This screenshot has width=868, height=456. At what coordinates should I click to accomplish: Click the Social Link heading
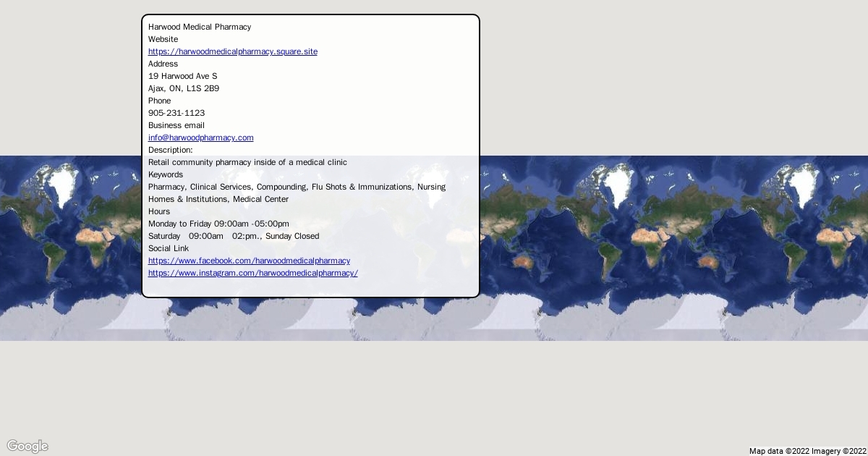[x=169, y=248]
